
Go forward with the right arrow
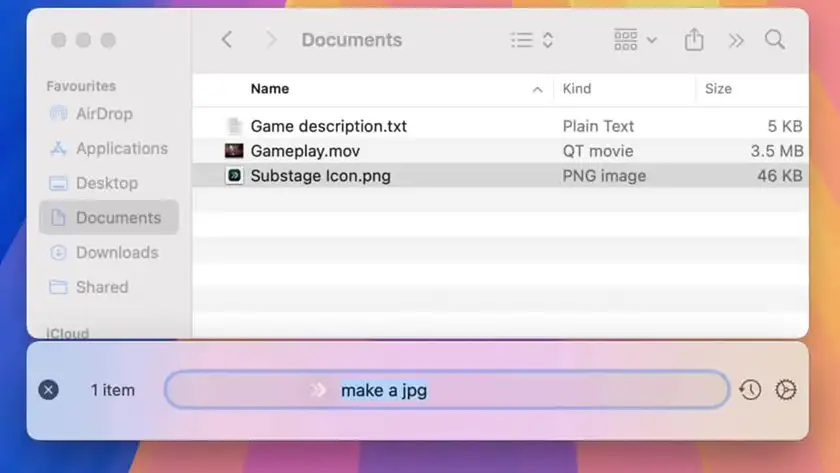coord(272,40)
